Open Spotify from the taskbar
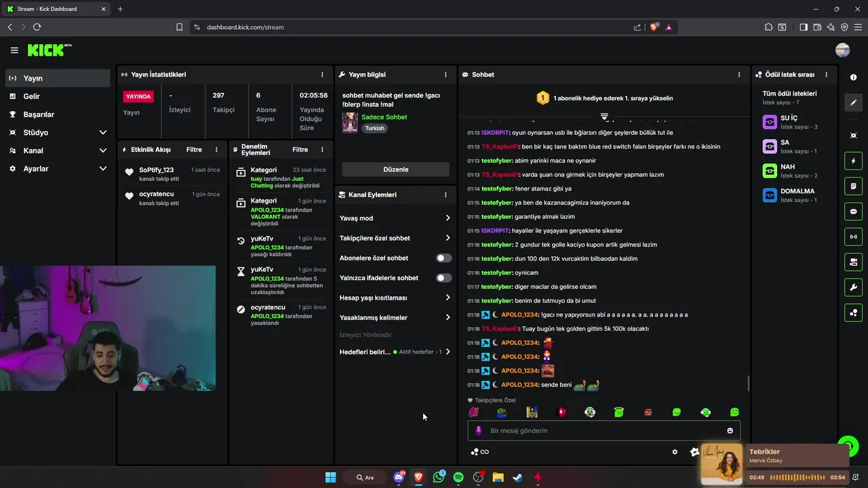Image resolution: width=868 pixels, height=488 pixels. click(458, 477)
